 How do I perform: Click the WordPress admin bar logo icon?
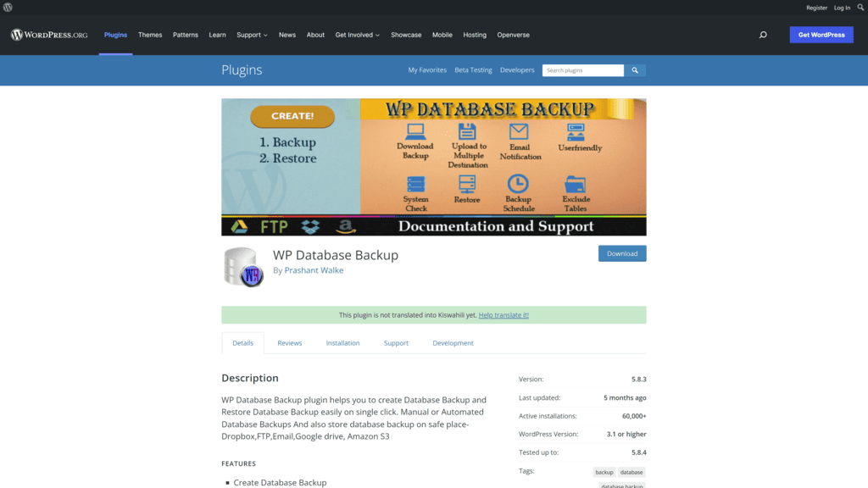tap(8, 7)
